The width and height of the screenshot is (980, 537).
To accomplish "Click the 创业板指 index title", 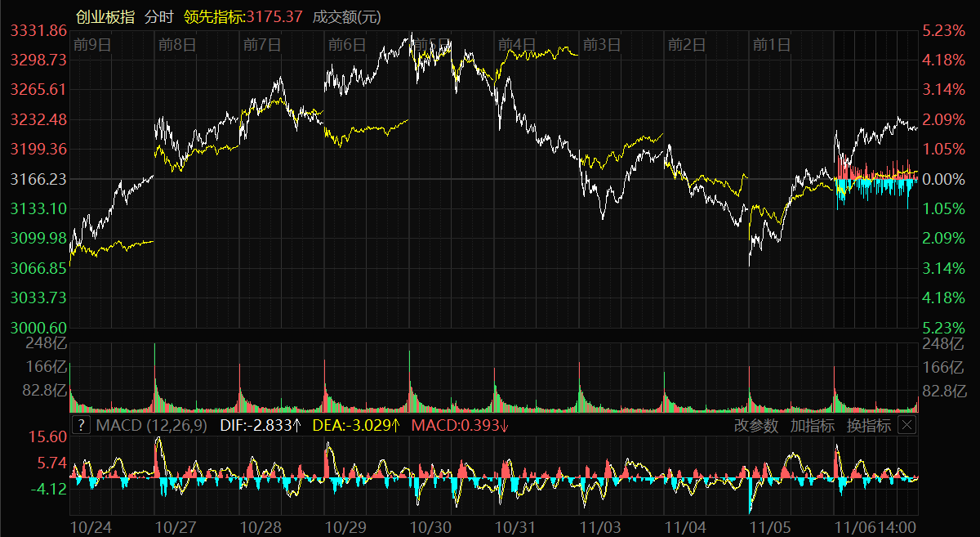I will (105, 17).
